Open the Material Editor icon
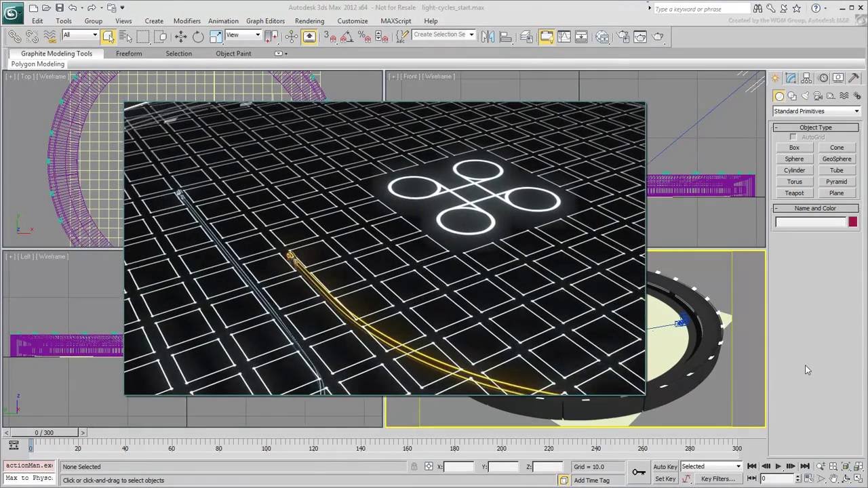Screen dimensions: 868x488 pyautogui.click(x=602, y=37)
